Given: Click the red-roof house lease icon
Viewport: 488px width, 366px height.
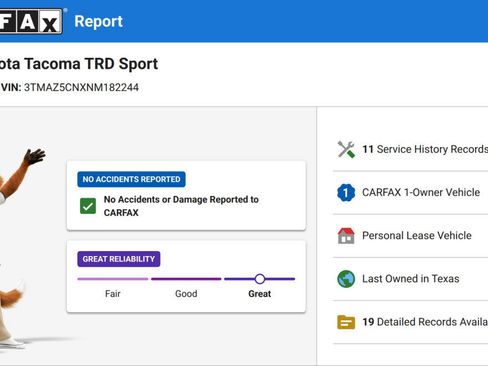Looking at the screenshot, I should pos(346,236).
